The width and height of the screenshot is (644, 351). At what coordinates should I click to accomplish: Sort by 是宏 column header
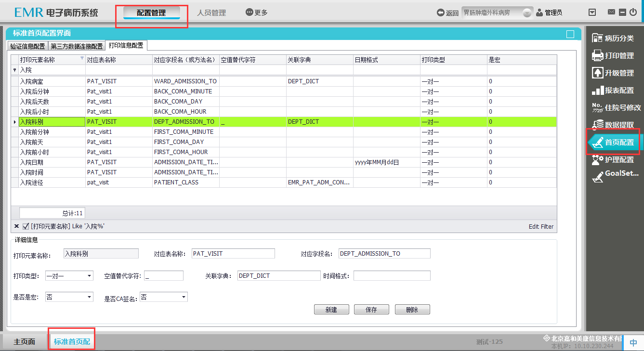click(522, 60)
